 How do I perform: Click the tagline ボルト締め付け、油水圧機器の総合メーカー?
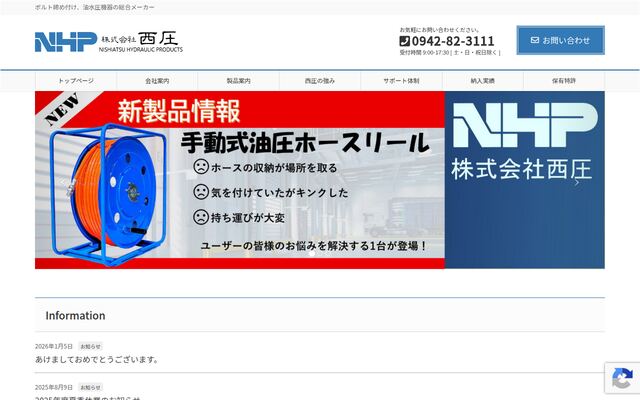[x=95, y=7]
